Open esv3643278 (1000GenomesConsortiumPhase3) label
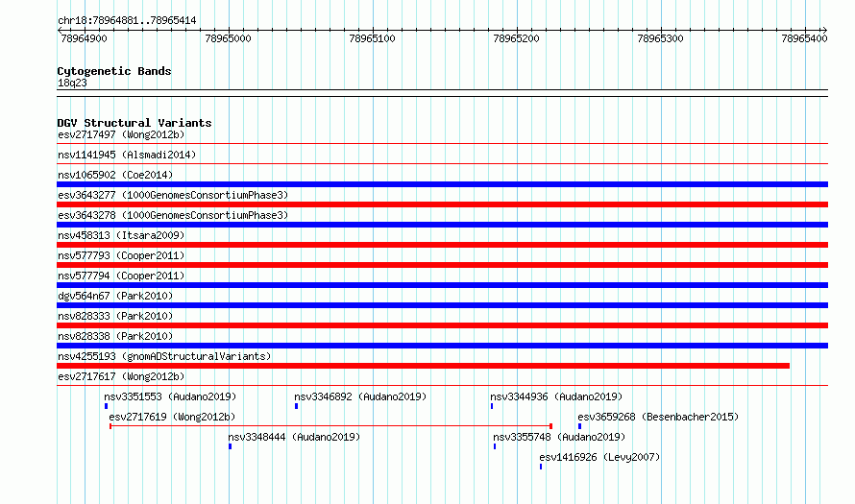The image size is (855, 504). pos(173,215)
